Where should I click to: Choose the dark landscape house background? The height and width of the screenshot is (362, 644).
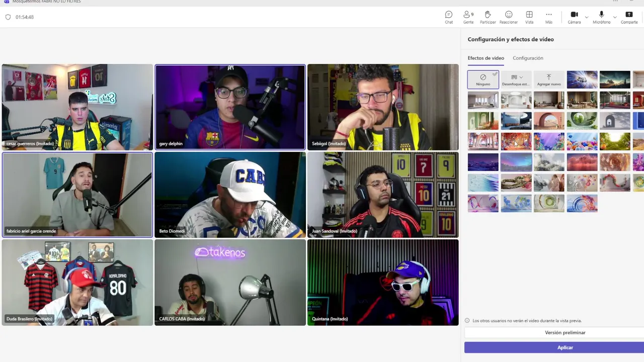615,79
